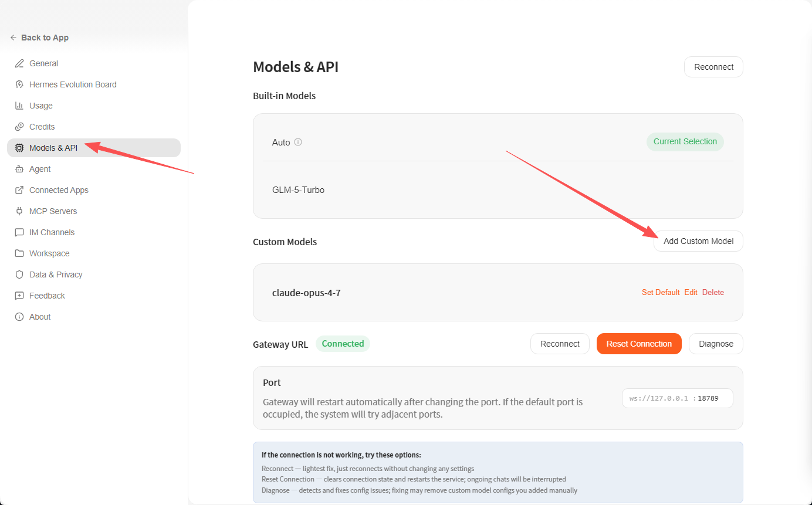This screenshot has width=812, height=505.
Task: Select the GLM-5-Turbo built-in model
Action: (498, 190)
